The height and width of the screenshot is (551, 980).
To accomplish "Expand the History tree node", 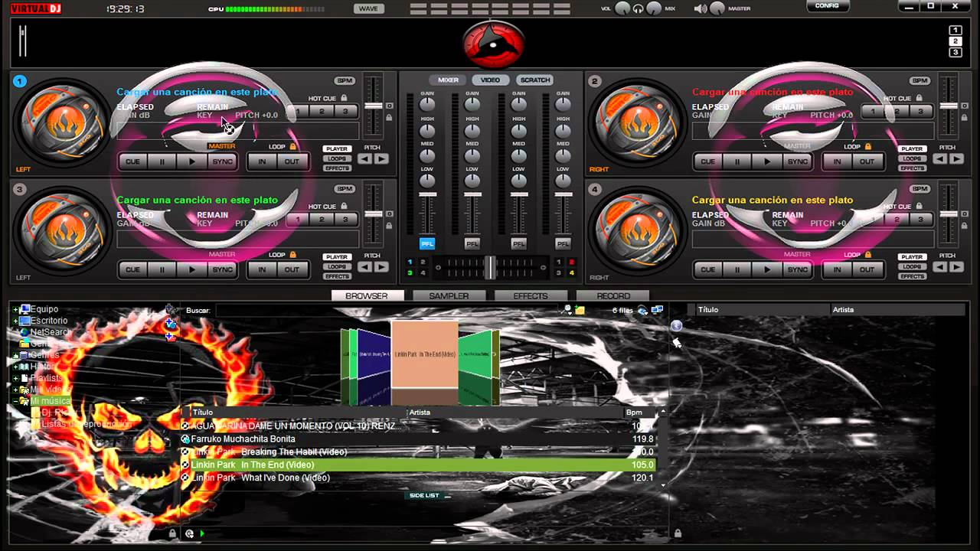I will (x=15, y=367).
